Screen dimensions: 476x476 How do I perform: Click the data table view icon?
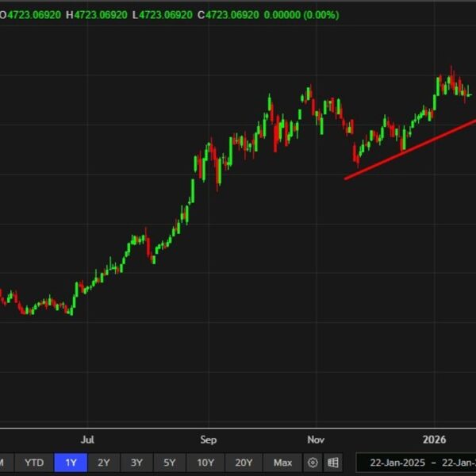333,463
